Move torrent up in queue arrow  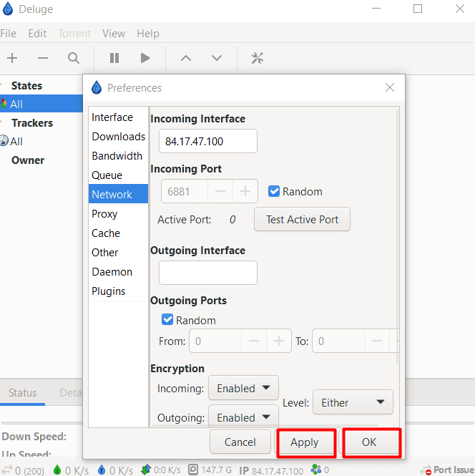(x=186, y=58)
